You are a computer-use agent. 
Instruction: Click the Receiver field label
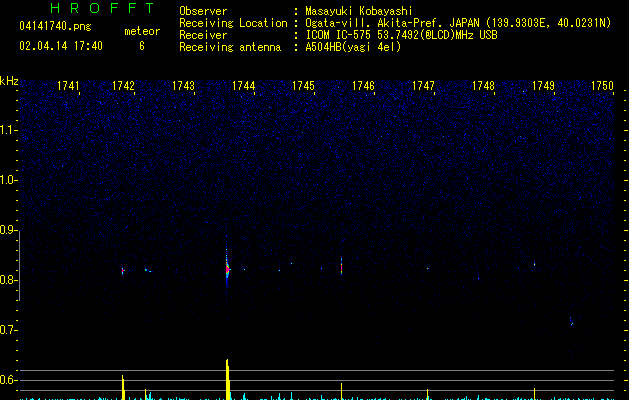click(x=203, y=35)
